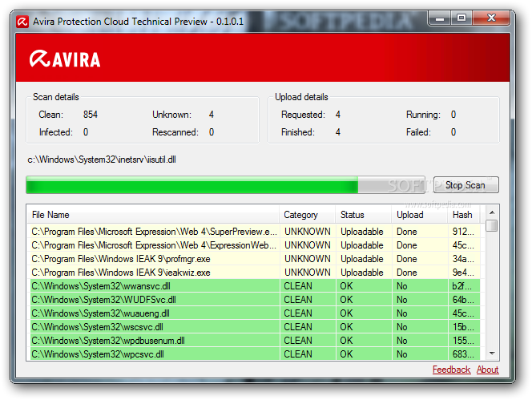Select the ExpressionWeb... file row
The width and height of the screenshot is (532, 400).
click(x=255, y=245)
